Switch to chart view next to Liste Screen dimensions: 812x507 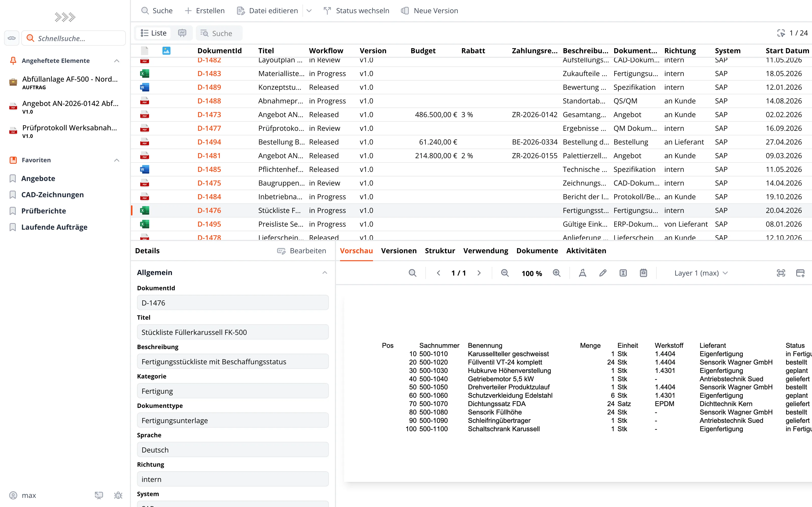pos(182,33)
